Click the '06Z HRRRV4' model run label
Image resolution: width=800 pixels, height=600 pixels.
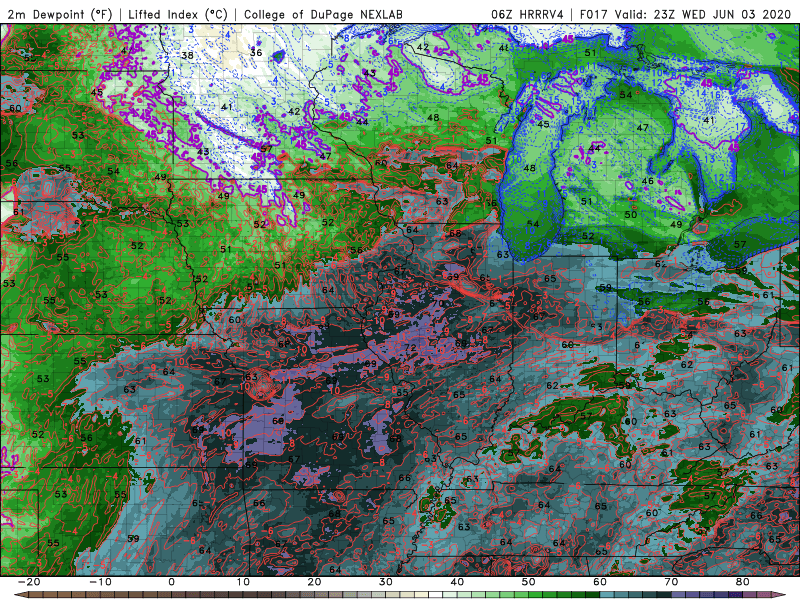(527, 14)
